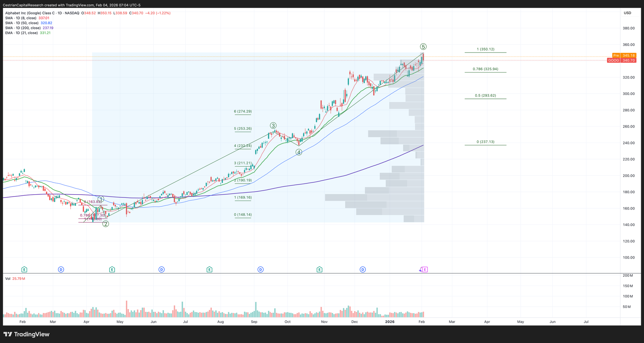Open the earnings E marker in July
The height and width of the screenshot is (343, 644).
tap(210, 270)
